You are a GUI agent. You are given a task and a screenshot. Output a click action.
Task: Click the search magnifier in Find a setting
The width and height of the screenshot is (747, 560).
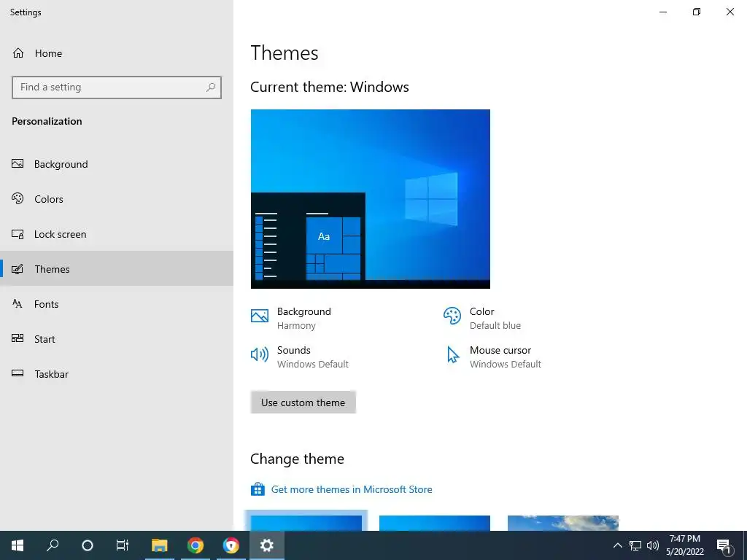(x=211, y=87)
